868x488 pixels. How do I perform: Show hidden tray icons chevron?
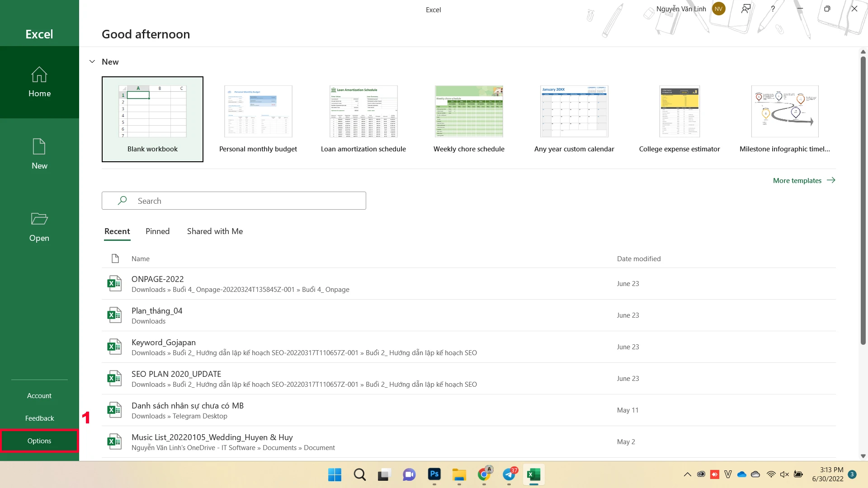687,474
